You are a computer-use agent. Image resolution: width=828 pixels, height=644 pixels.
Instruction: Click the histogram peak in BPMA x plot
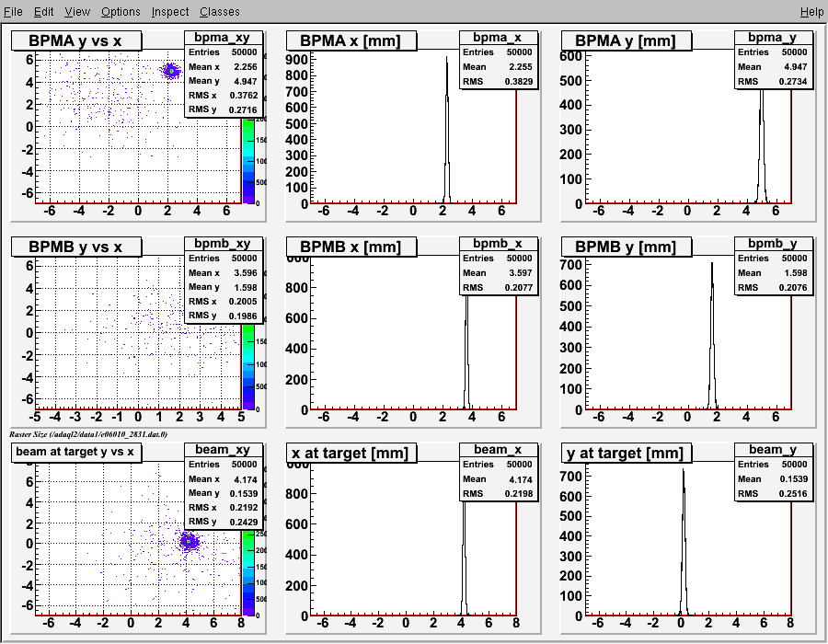[x=447, y=130]
